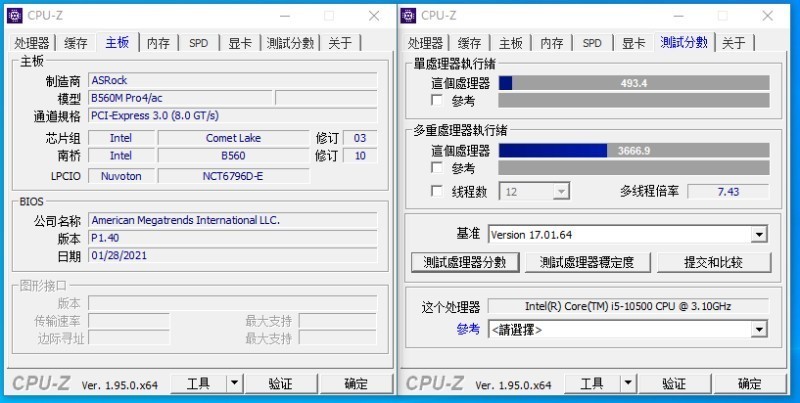Viewport: 800px width, 403px height.
Task: Toggle the 线程数 checkbox
Action: pyautogui.click(x=437, y=191)
